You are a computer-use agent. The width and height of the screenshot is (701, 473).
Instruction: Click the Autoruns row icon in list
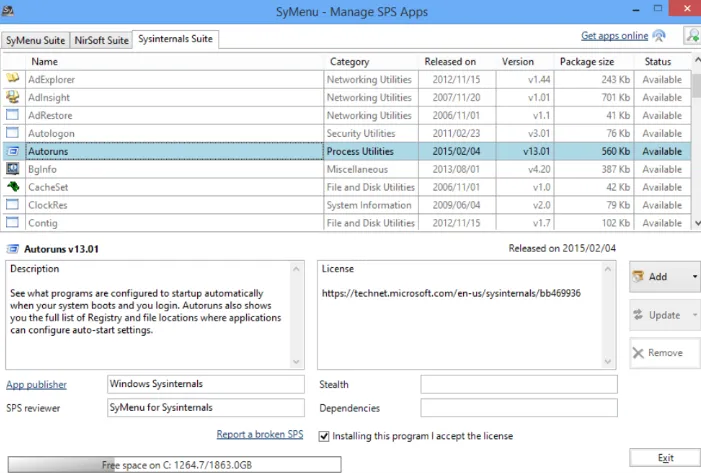pos(13,151)
